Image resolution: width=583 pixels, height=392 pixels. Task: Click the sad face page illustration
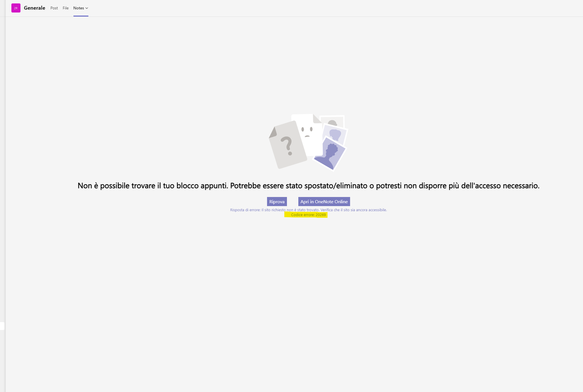point(307,134)
